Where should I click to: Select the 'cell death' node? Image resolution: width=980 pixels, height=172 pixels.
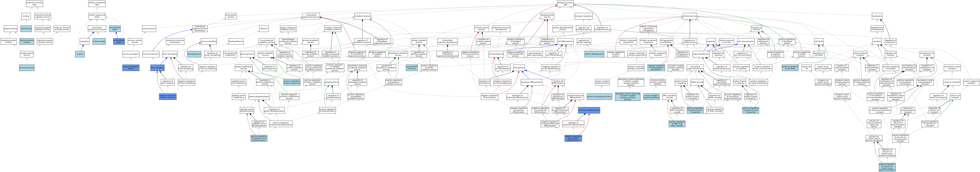pos(819,41)
